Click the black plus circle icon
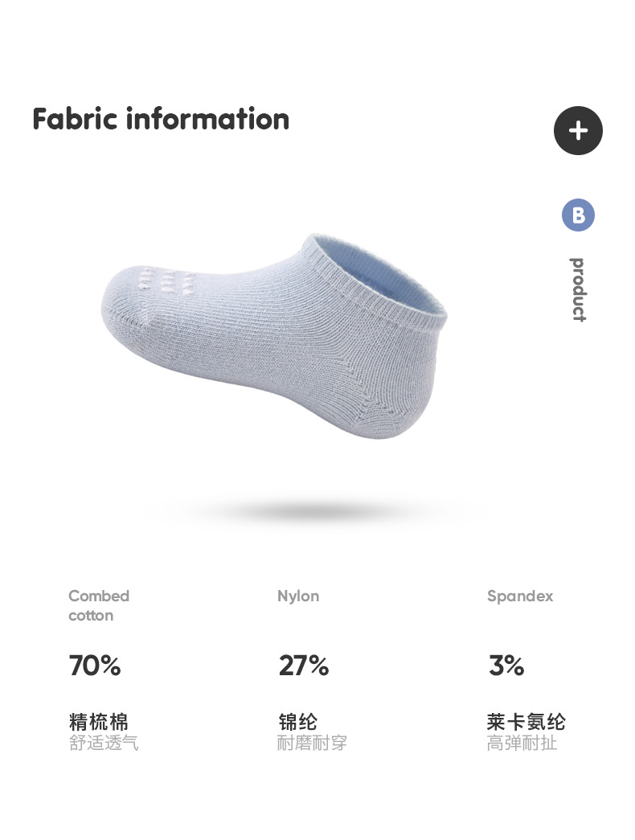The image size is (635, 840). tap(578, 131)
